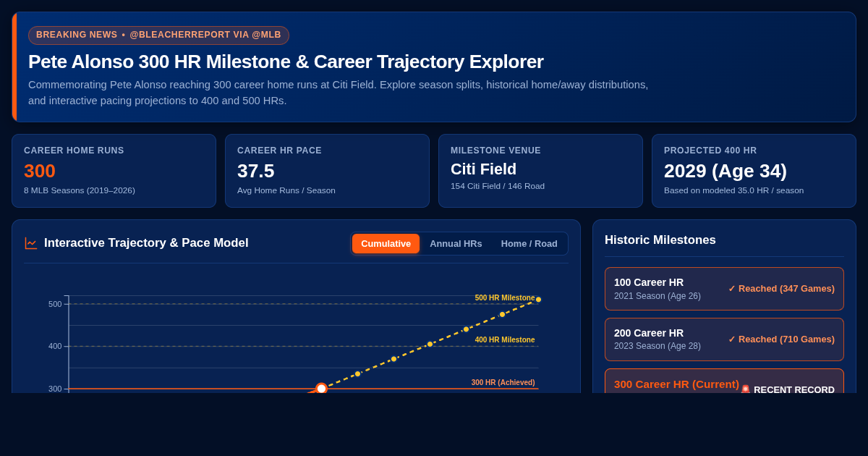
Task: Click the 300 HR (Achieved) chart label
Action: 503,382
